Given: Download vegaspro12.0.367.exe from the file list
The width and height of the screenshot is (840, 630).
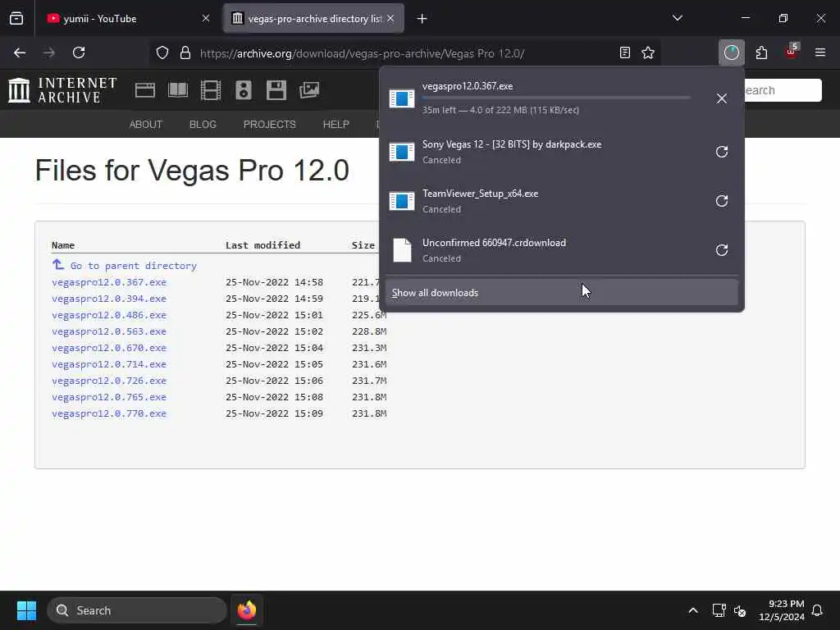Looking at the screenshot, I should click(109, 282).
